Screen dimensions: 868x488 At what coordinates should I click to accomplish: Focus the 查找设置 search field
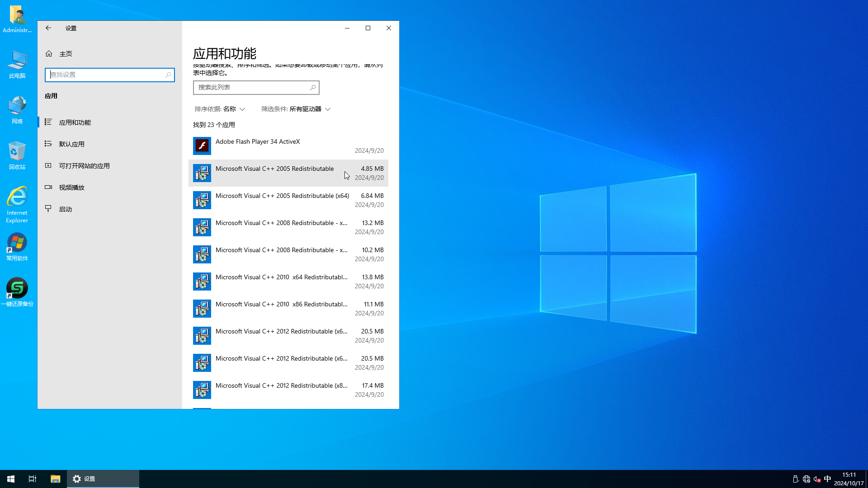[x=110, y=75]
